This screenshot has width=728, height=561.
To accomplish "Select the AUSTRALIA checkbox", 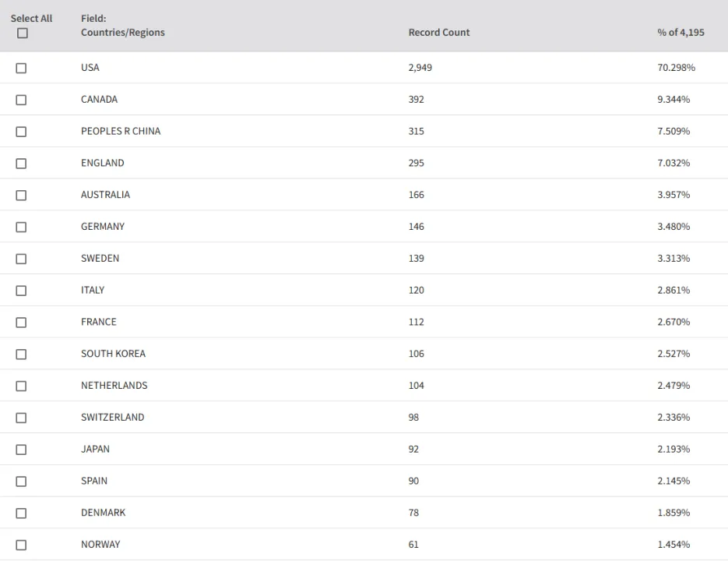I will (21, 196).
